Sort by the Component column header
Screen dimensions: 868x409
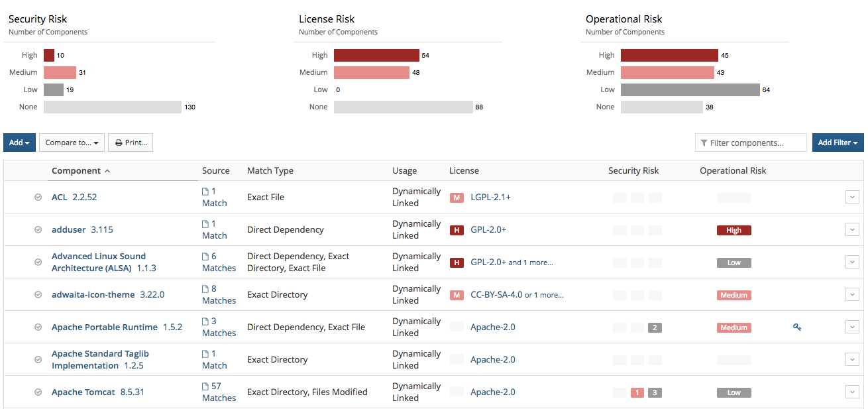77,171
